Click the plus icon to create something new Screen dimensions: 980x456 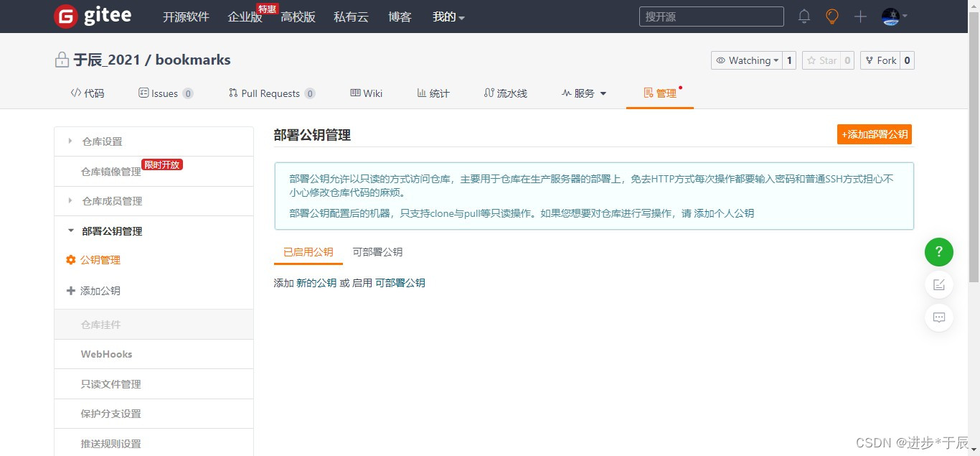[x=859, y=16]
